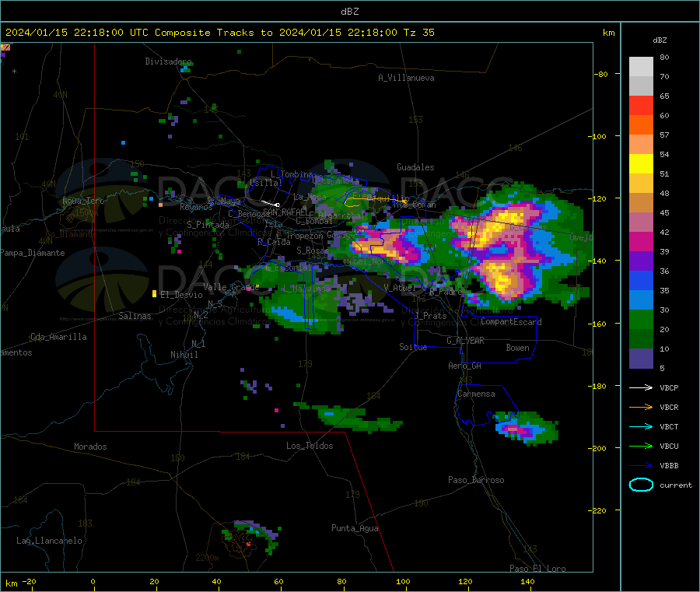Screen dimensions: 700x592
Task: Click the 'Salinas' label
Action: tap(135, 316)
